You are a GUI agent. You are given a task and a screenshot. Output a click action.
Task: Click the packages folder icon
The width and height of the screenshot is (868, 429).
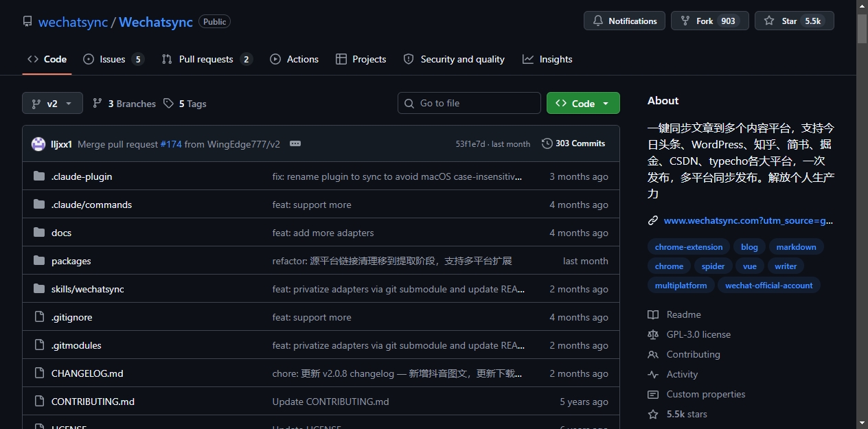click(39, 261)
